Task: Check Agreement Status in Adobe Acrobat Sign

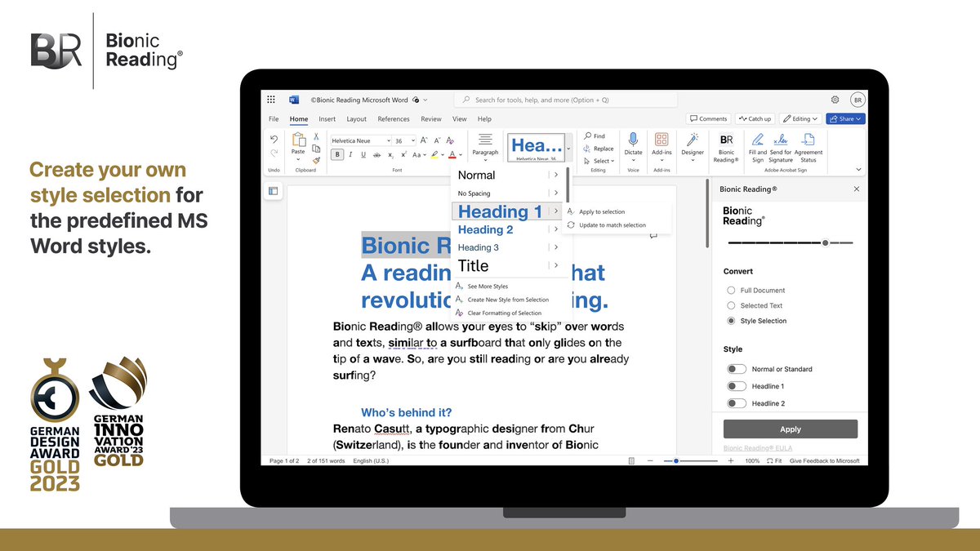Action: [807, 140]
